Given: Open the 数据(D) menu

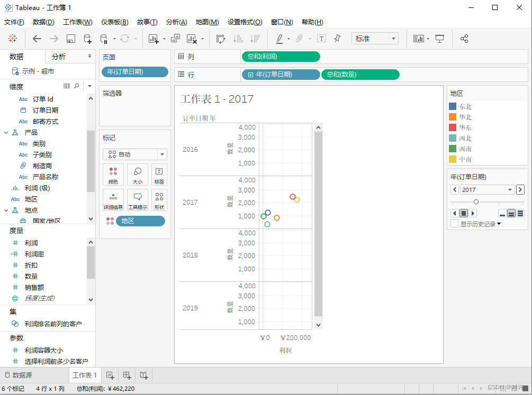Looking at the screenshot, I should click(x=43, y=22).
